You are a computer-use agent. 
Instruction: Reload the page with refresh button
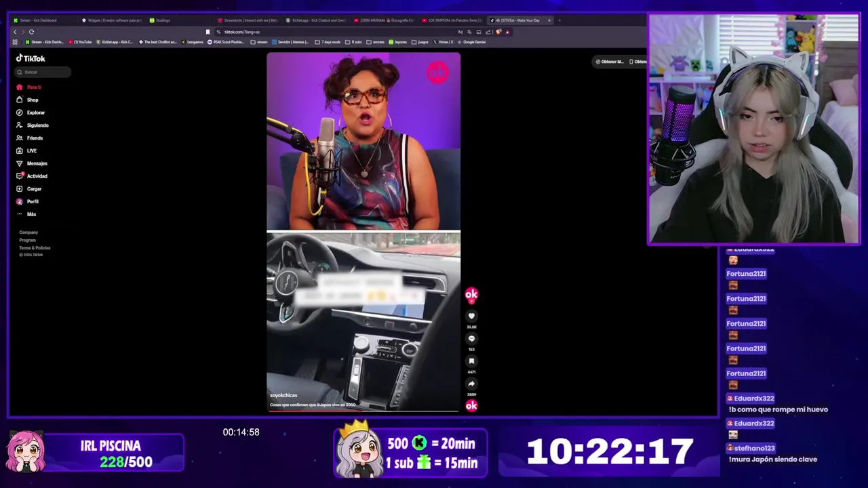point(31,32)
